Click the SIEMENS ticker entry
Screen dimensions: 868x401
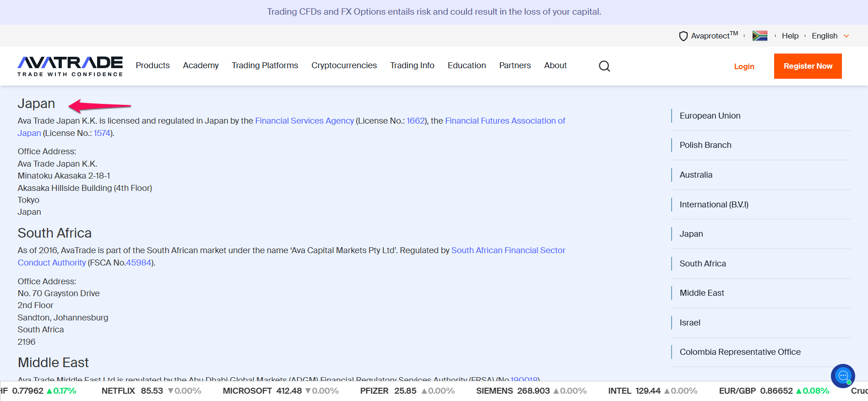[532, 391]
